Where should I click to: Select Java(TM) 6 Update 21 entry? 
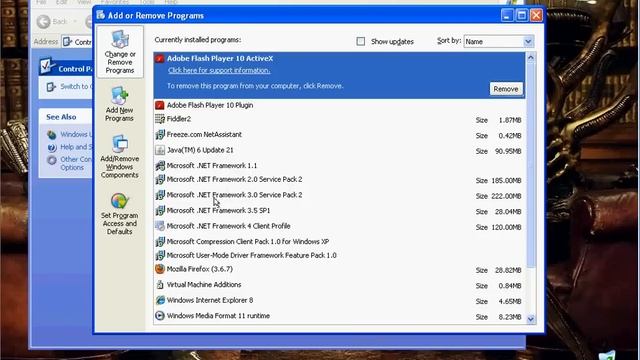click(x=340, y=150)
